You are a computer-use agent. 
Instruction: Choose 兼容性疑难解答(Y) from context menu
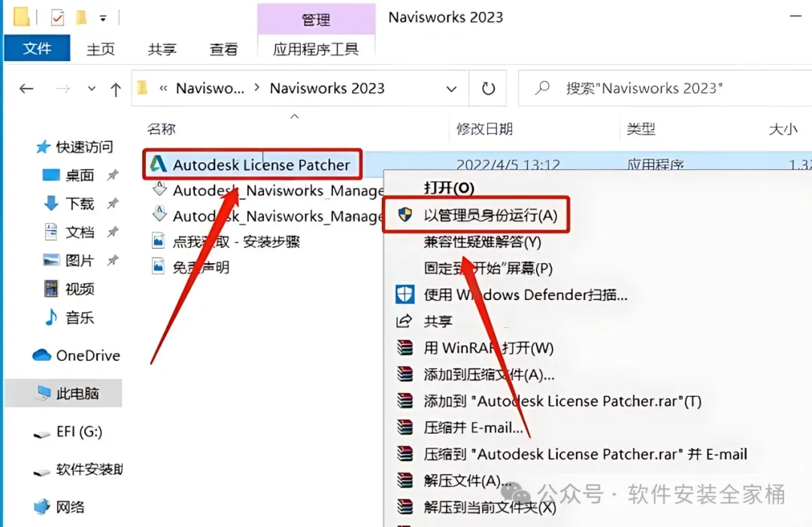pyautogui.click(x=482, y=242)
